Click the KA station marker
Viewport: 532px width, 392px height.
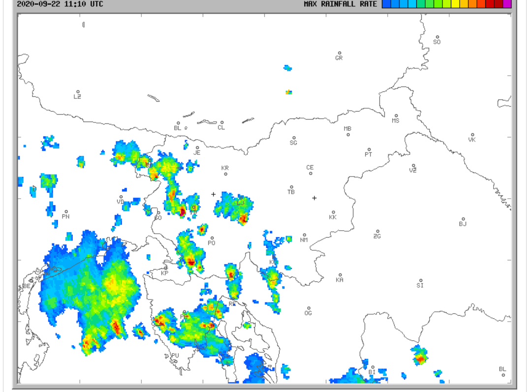[x=340, y=275]
